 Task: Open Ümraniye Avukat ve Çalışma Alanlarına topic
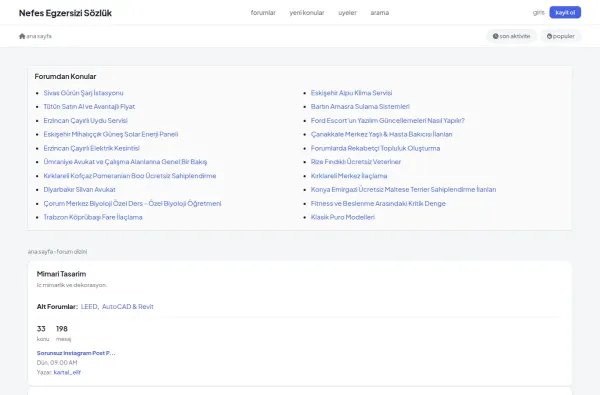coord(125,162)
